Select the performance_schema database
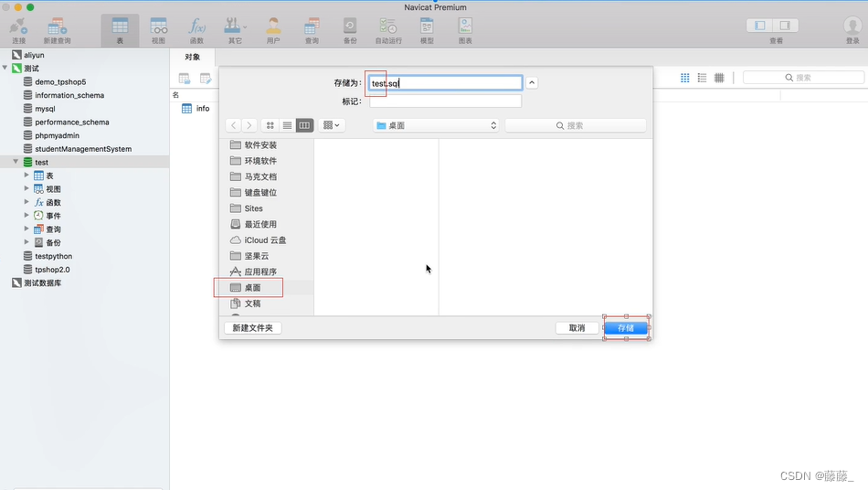This screenshot has height=490, width=868. pos(72,122)
